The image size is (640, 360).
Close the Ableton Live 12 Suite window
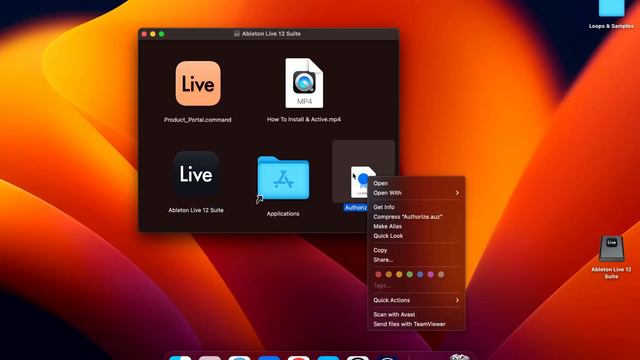(144, 34)
